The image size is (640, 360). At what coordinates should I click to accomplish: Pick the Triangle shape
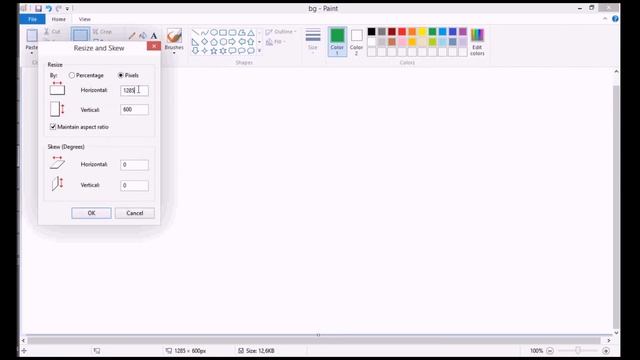(x=251, y=33)
